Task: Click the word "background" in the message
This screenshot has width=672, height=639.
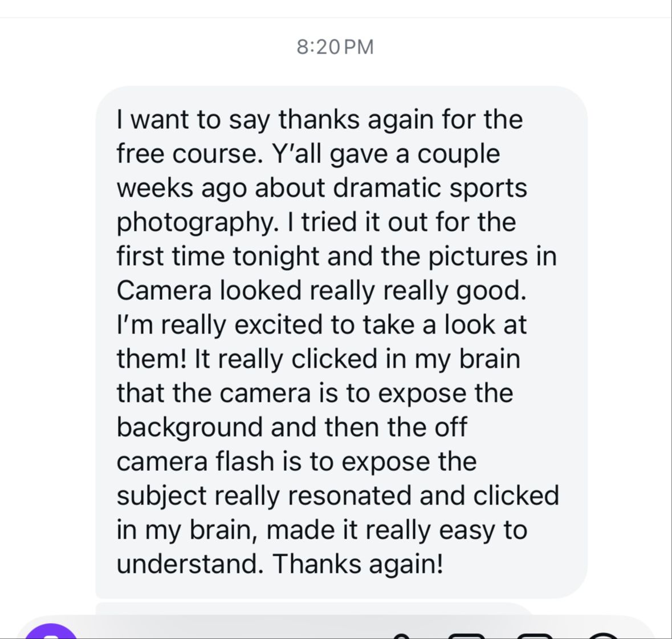Action: 189,428
